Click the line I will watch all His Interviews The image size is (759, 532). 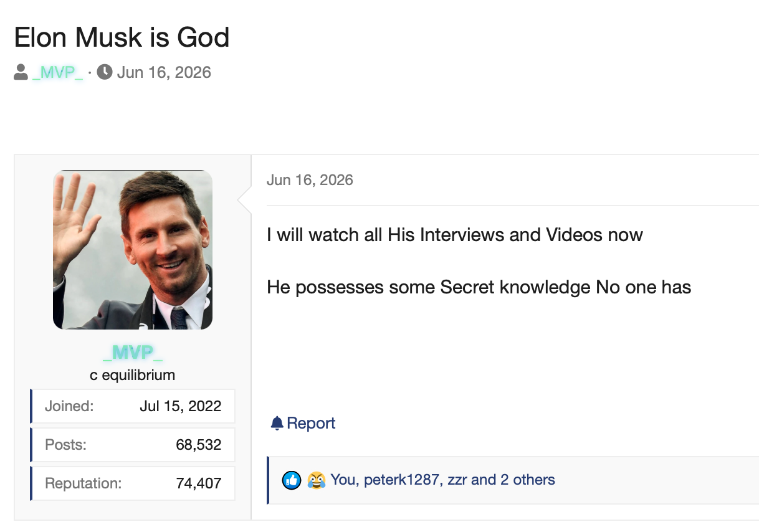point(455,235)
